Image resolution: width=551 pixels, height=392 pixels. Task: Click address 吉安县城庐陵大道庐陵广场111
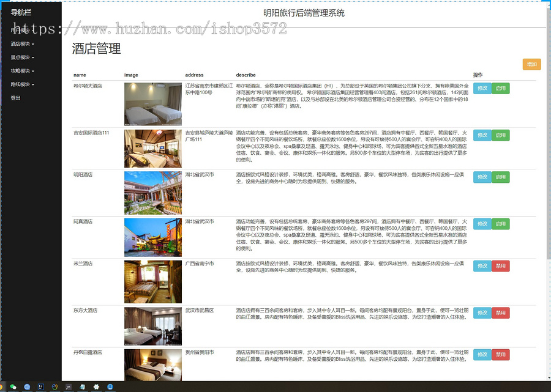click(x=209, y=136)
